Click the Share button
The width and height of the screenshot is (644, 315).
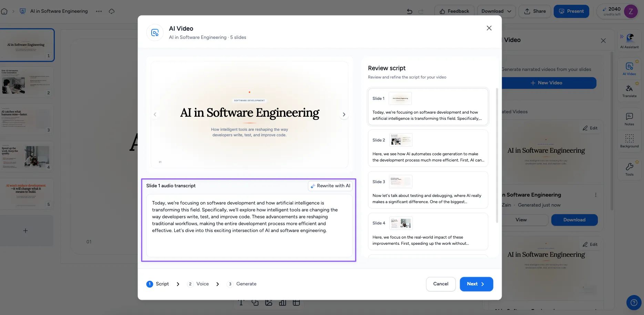[x=535, y=11]
